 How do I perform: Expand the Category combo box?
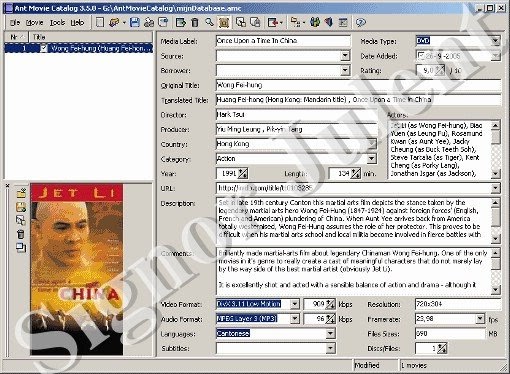[372, 159]
